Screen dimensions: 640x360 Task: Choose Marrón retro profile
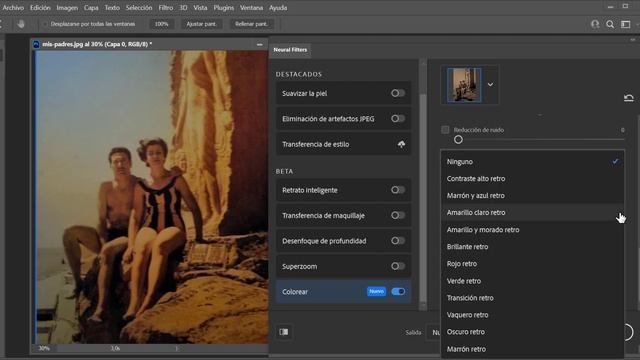[x=532, y=349]
